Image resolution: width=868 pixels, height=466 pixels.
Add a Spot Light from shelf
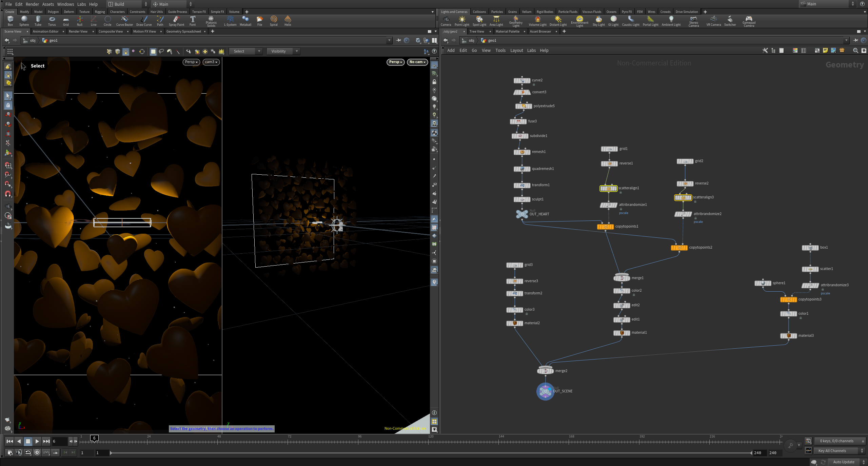coord(479,21)
